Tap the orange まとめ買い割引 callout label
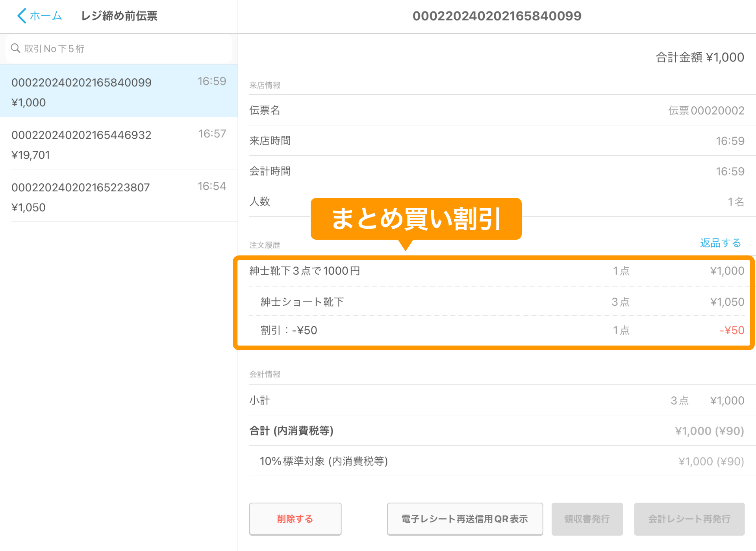The height and width of the screenshot is (551, 756). (416, 219)
